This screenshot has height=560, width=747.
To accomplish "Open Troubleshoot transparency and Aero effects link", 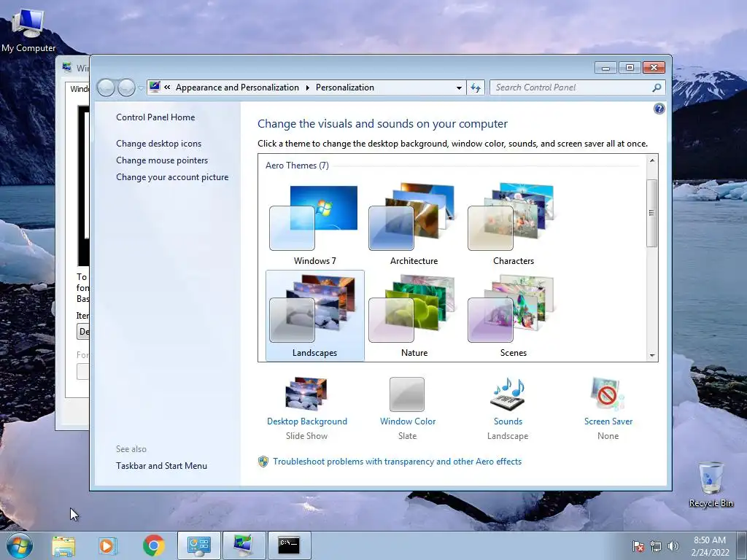I will click(397, 462).
